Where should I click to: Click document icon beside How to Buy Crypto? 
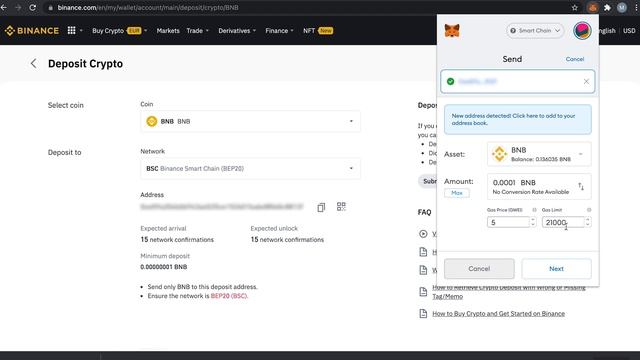[x=423, y=313]
